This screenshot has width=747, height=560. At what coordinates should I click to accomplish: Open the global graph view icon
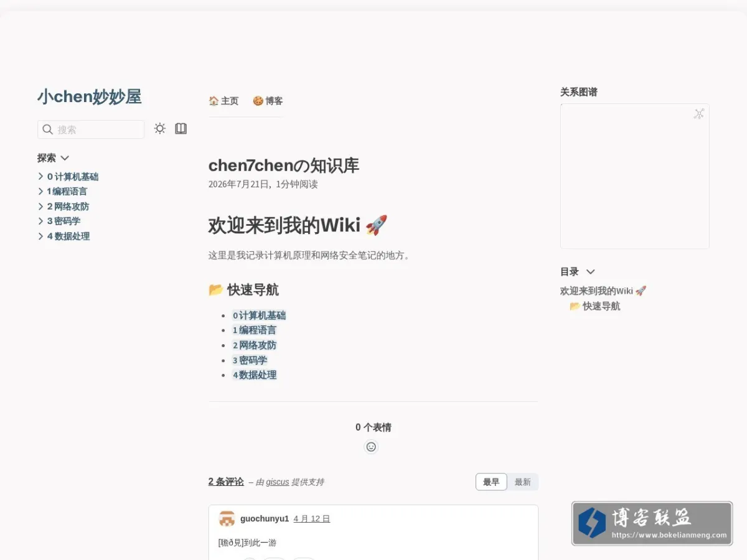point(699,113)
